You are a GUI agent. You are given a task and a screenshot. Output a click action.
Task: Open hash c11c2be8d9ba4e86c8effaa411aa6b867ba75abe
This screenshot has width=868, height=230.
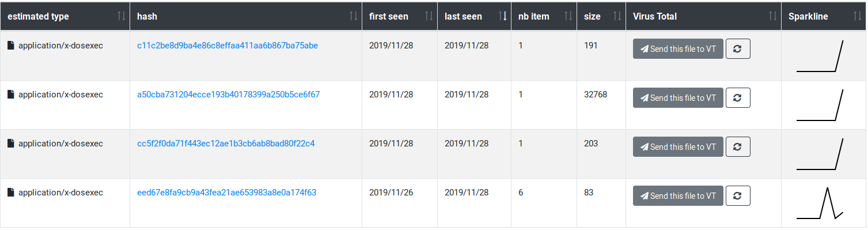coord(228,46)
